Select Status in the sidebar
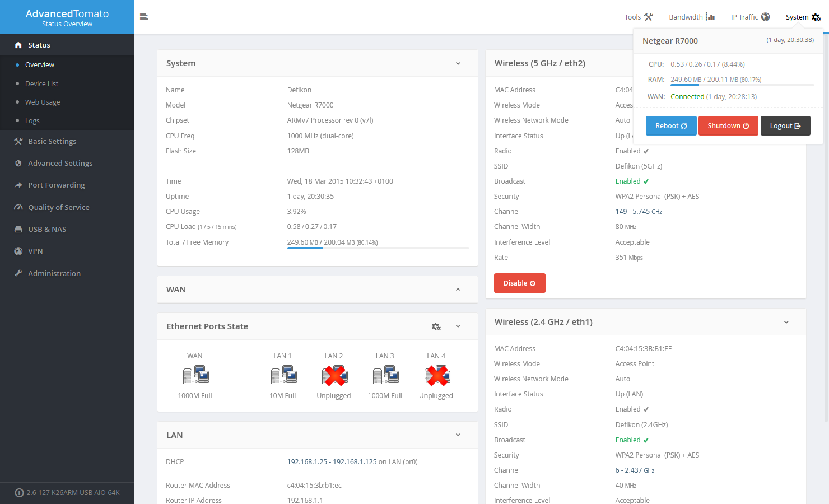Viewport: 829px width, 504px height. click(x=67, y=45)
